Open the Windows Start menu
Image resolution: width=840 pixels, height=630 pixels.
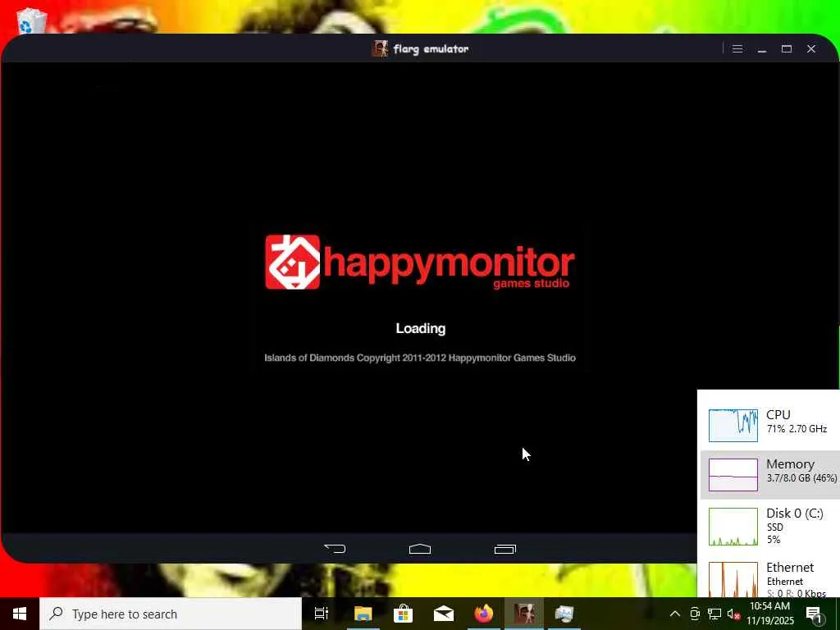tap(20, 614)
